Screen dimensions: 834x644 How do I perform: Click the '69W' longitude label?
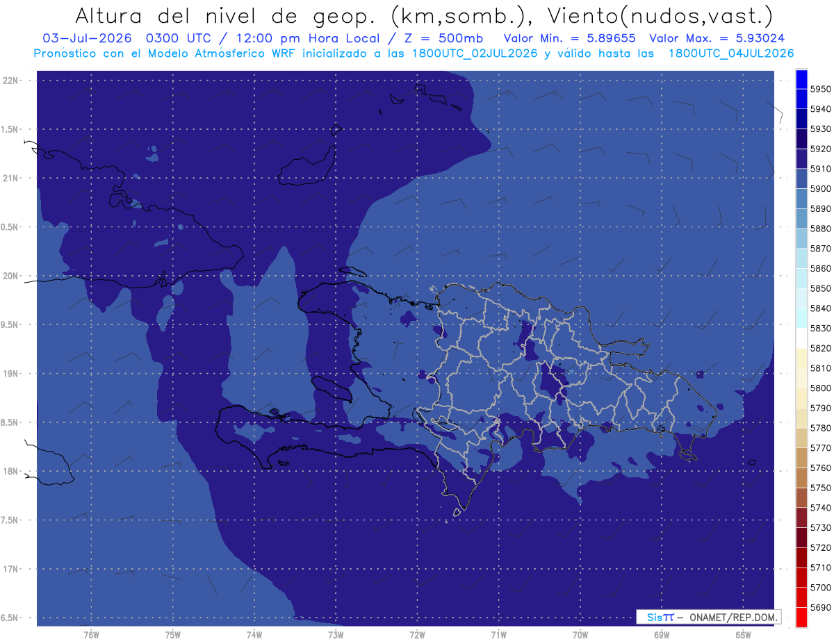[x=662, y=635]
